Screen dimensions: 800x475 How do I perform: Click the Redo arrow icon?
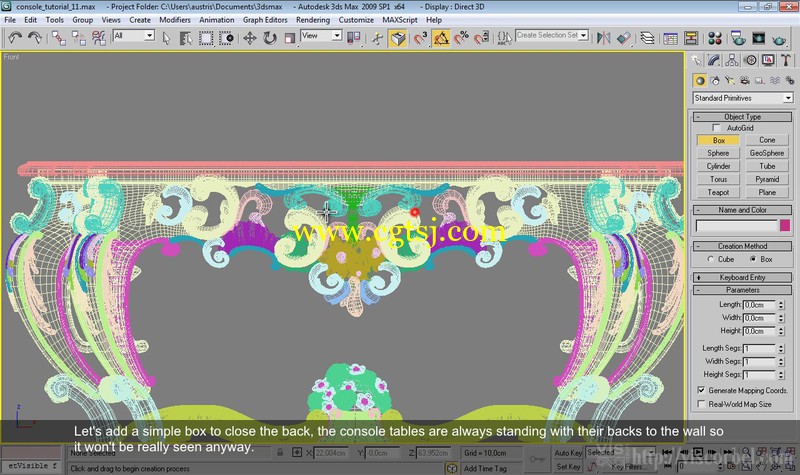[34, 38]
